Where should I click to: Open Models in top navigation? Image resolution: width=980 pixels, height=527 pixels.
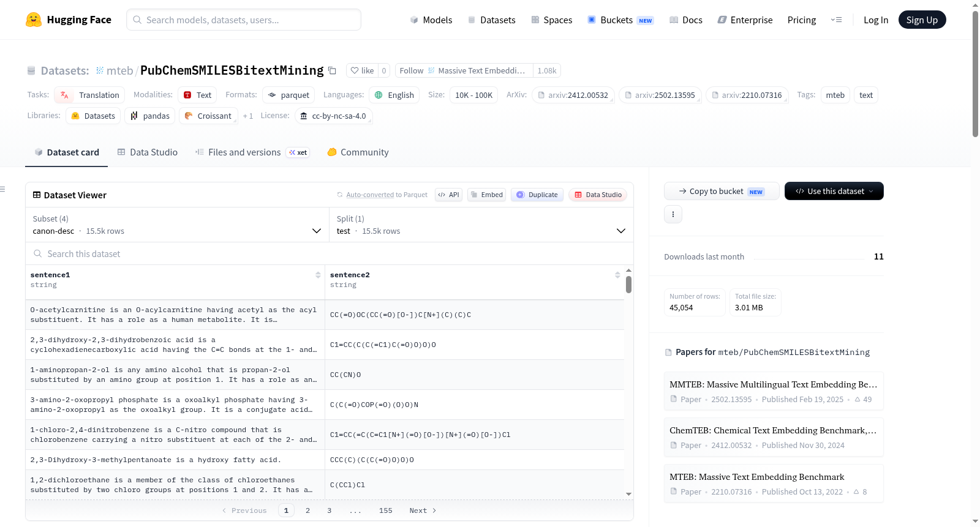(431, 20)
